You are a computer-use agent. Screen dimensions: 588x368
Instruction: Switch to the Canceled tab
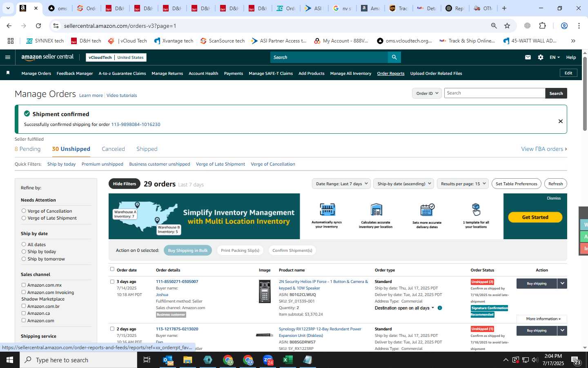click(113, 149)
